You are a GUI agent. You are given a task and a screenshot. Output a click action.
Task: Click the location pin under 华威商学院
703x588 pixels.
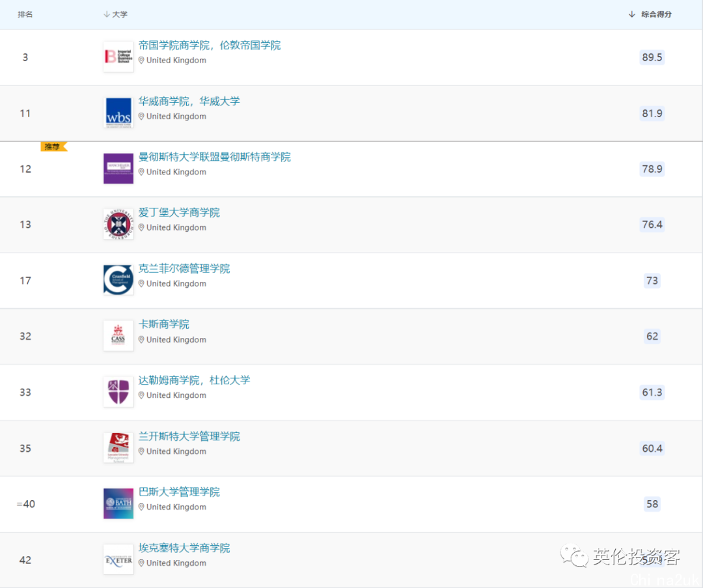tap(141, 116)
